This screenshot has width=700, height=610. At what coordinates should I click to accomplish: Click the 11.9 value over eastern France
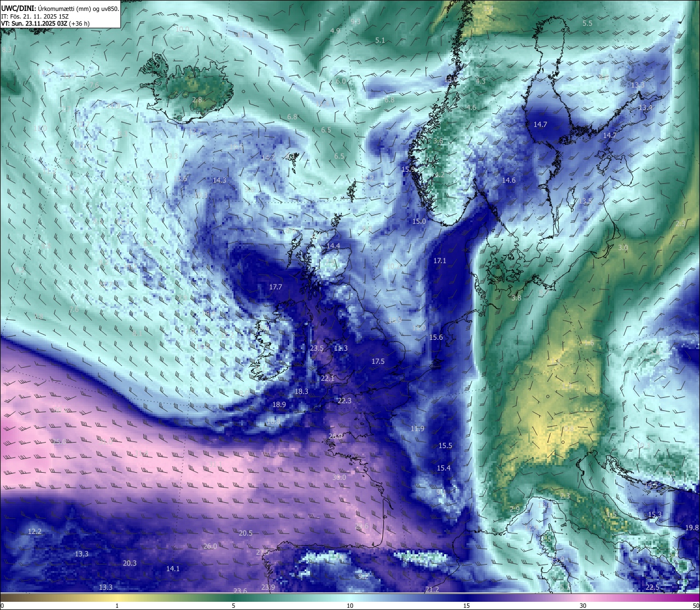coord(417,429)
